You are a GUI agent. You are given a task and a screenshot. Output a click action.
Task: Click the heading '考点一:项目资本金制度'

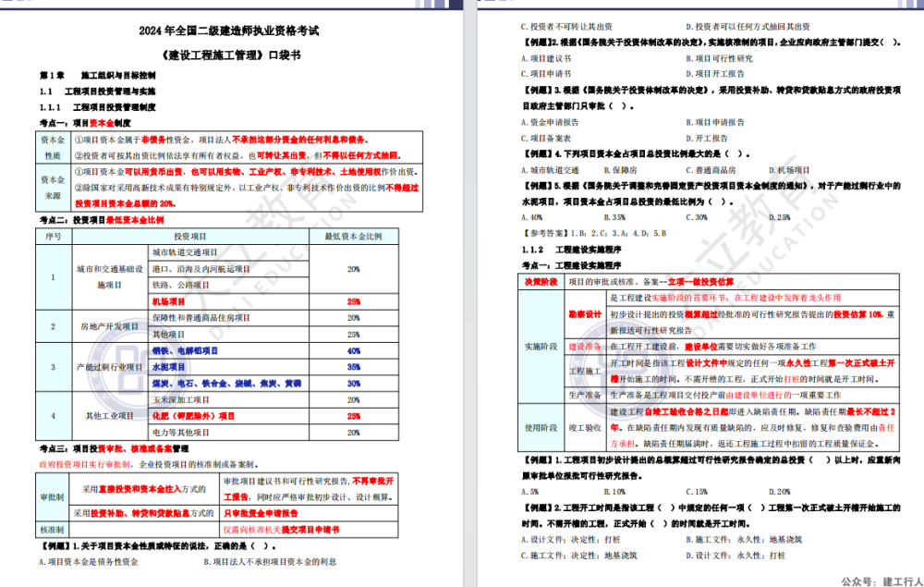85,123
